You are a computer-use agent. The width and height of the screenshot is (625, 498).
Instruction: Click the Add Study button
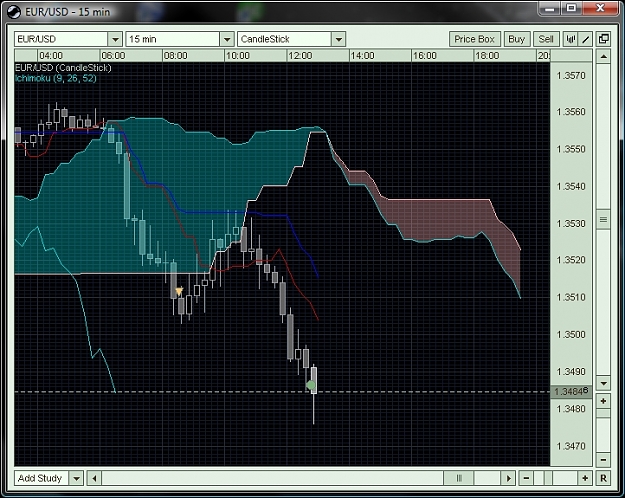(x=41, y=478)
